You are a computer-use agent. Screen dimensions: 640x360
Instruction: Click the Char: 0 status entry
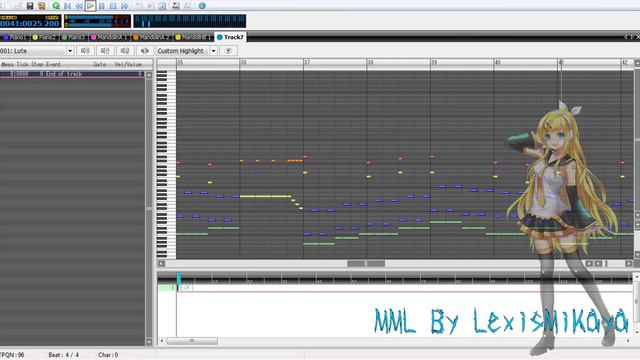click(108, 355)
